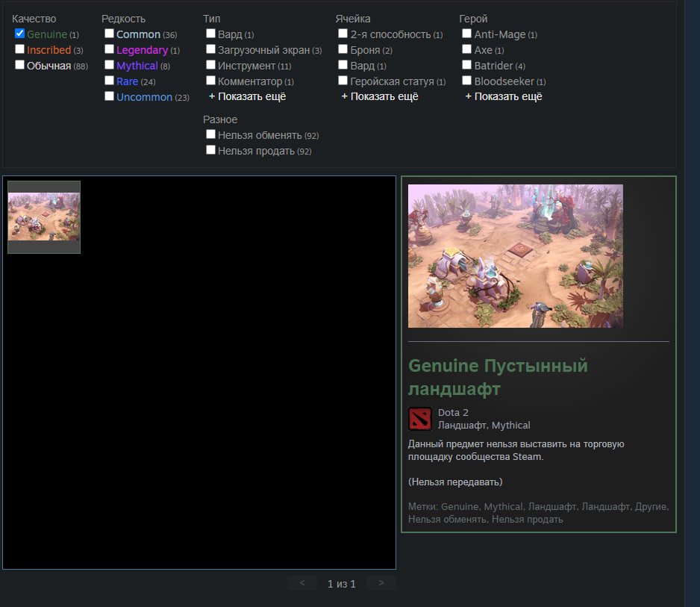Click the (Нельзя передавать) notice

pyautogui.click(x=455, y=482)
